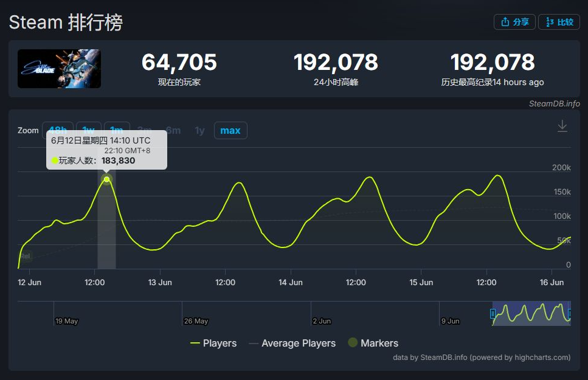Click the 13 Jun axis label
Screen dimensions: 588x380
[160, 283]
